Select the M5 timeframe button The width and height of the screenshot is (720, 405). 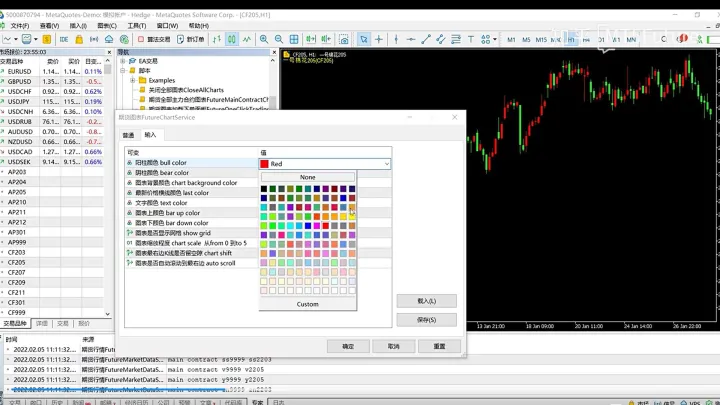click(x=526, y=40)
